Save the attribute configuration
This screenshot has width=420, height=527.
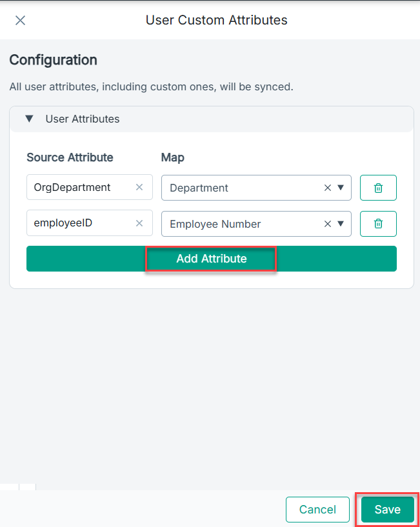387,510
